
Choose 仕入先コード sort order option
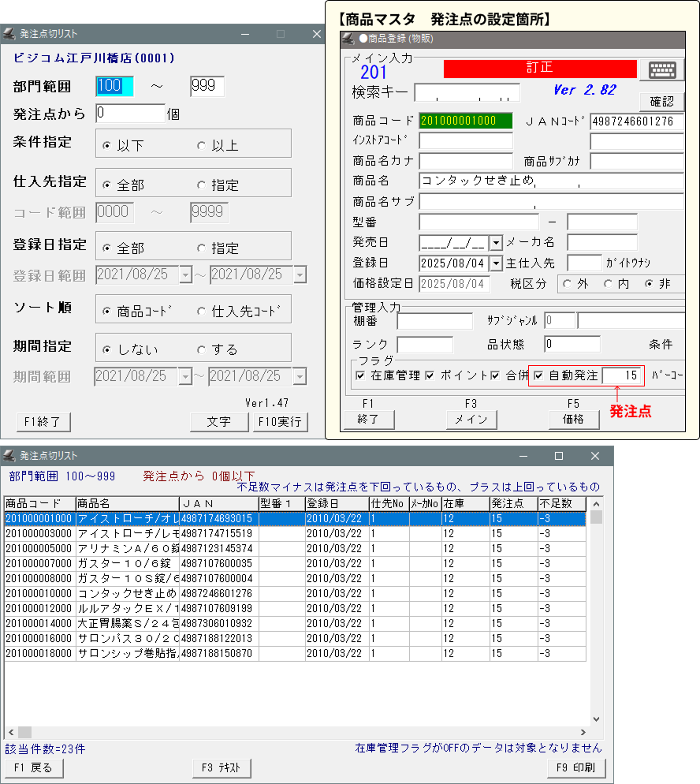tap(201, 312)
